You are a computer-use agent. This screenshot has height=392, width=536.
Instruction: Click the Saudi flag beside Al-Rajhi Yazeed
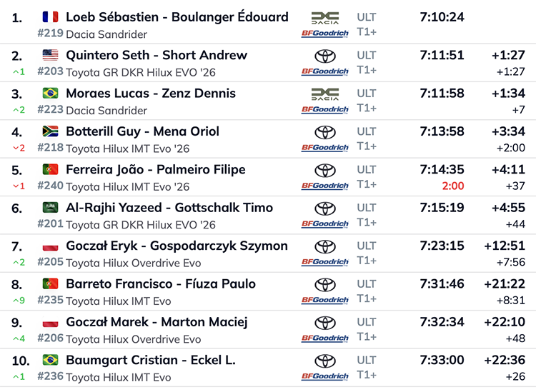(50, 208)
